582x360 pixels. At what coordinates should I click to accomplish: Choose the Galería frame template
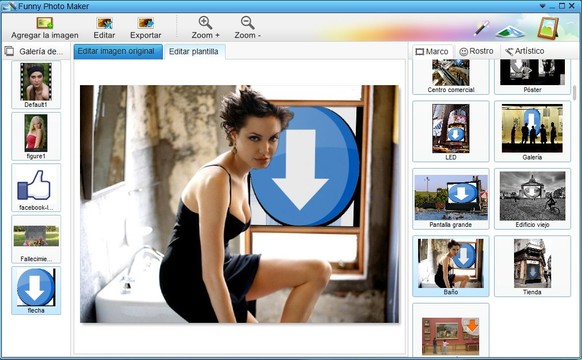pos(532,131)
